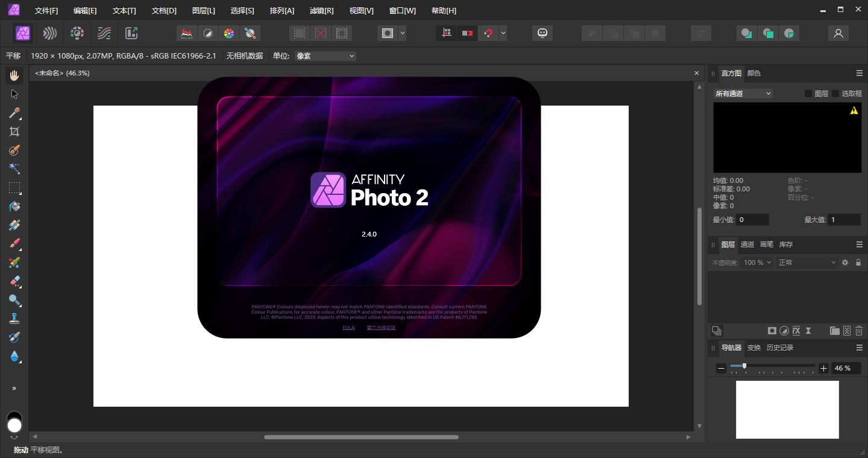The image size is (868, 458).
Task: Toggle snapping magnet button
Action: click(x=488, y=33)
